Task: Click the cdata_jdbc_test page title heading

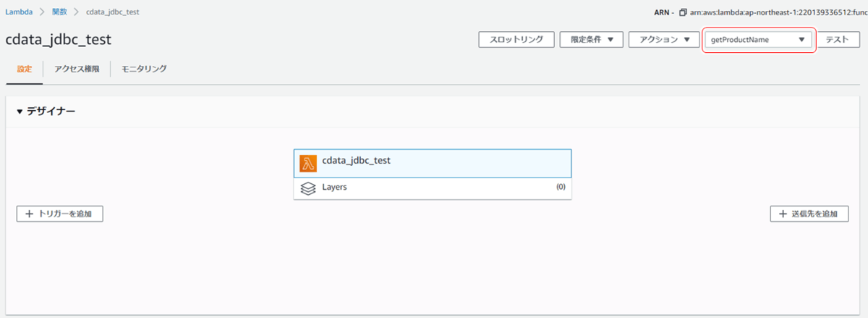Action: [58, 40]
